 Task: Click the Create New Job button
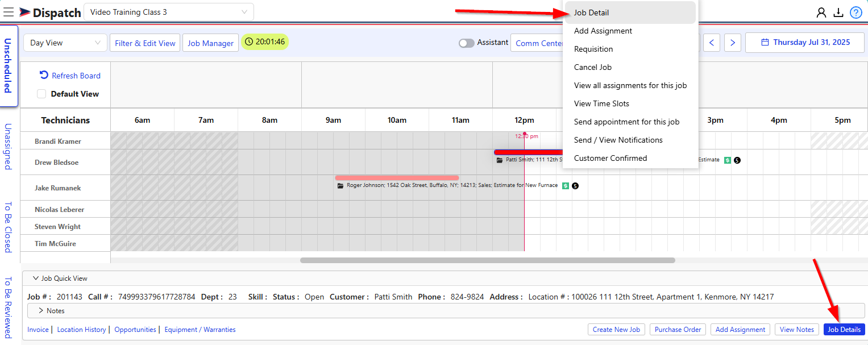[616, 329]
